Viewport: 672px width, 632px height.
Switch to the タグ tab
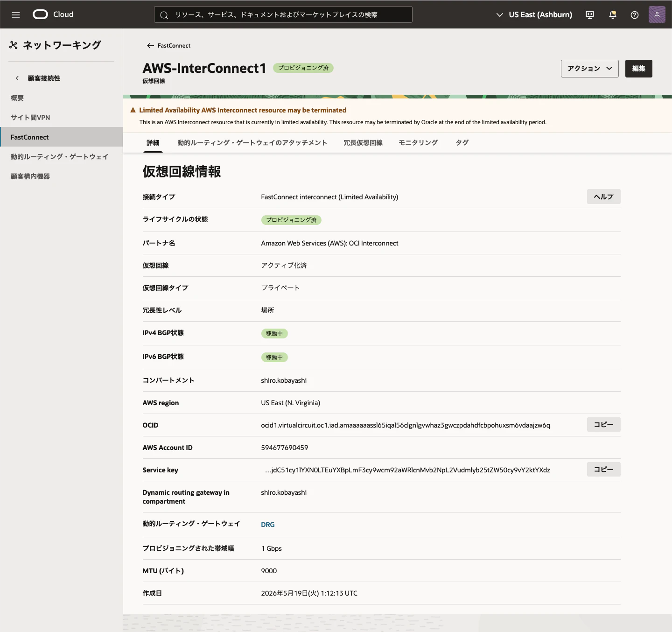point(462,143)
